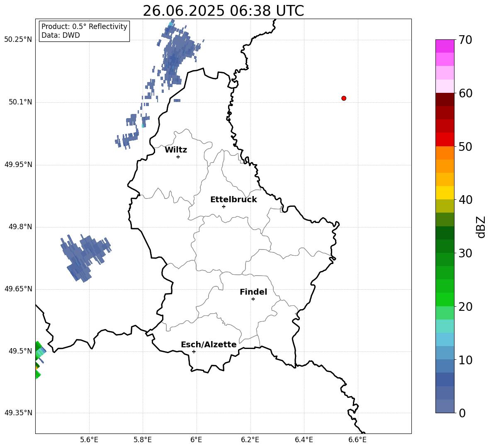Viewport: 491px width, 448px height.
Task: Click the 40 colorbar tick label
Action: click(x=465, y=200)
